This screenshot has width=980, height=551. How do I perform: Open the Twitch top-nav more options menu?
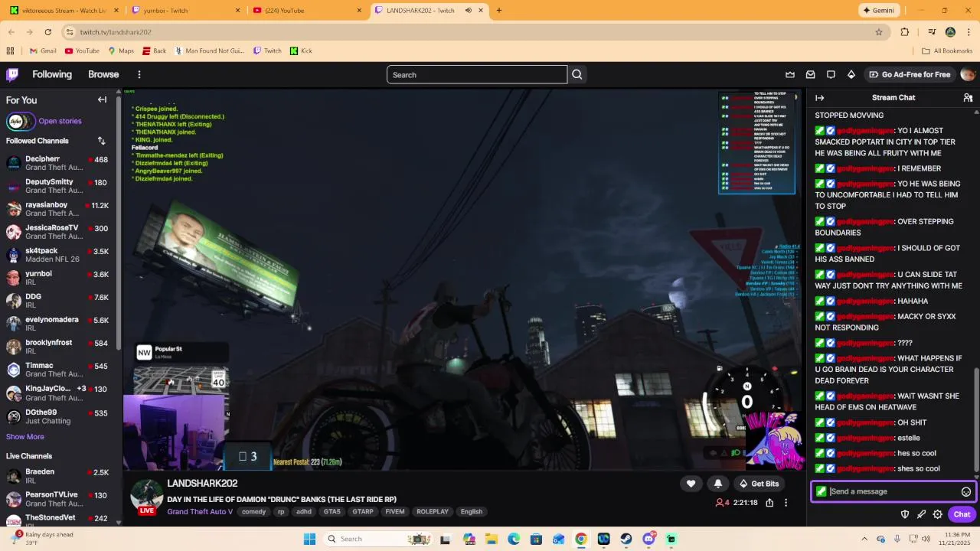pos(139,74)
